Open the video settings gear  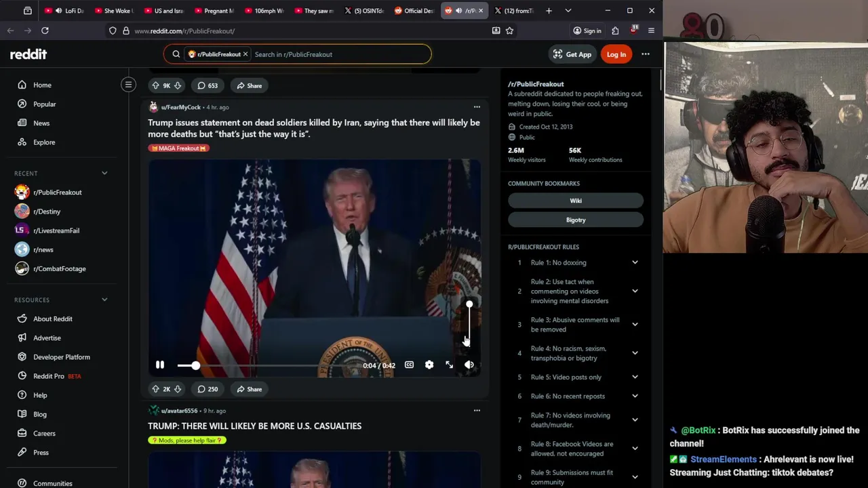pos(429,365)
